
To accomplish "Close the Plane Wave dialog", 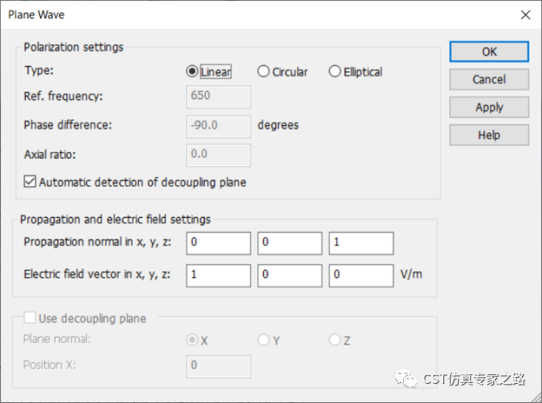I will (525, 15).
